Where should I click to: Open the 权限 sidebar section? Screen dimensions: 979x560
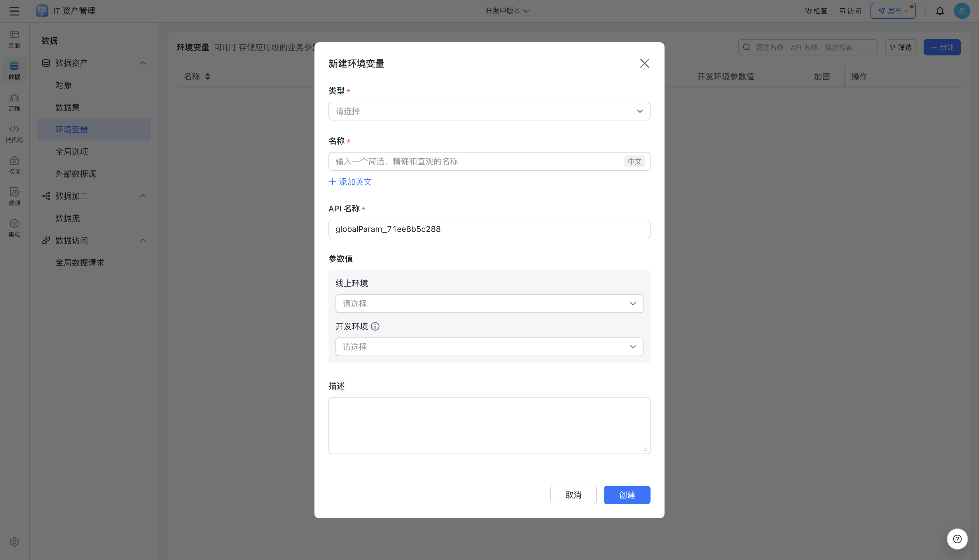[x=14, y=165]
